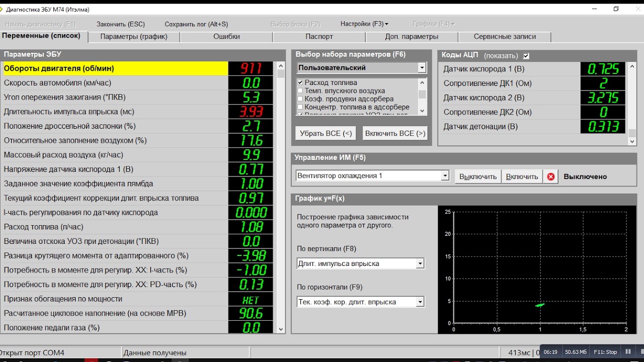The height and width of the screenshot is (362, 644).
Task: Open the Настройки (F3) menu
Action: 364,24
